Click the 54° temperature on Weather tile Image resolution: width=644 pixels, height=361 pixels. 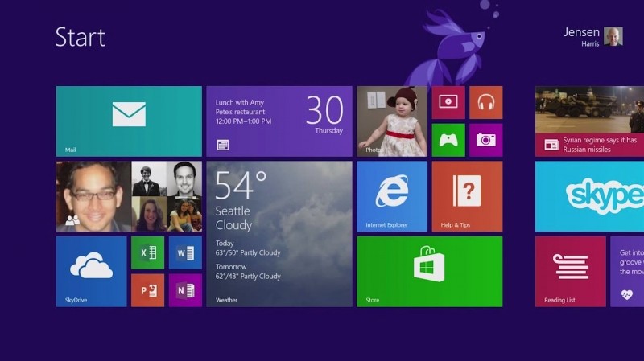[x=241, y=185]
